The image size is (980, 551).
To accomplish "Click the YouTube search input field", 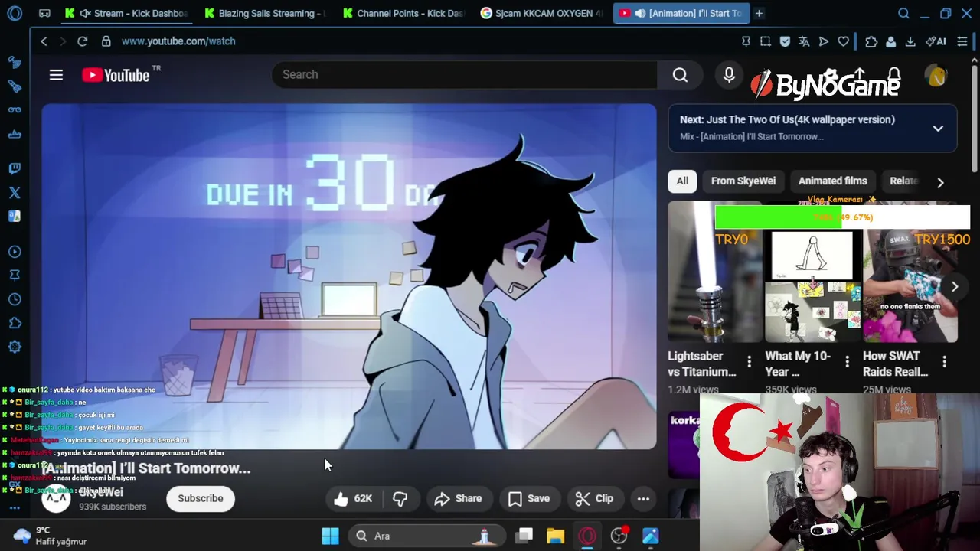I will (x=464, y=75).
